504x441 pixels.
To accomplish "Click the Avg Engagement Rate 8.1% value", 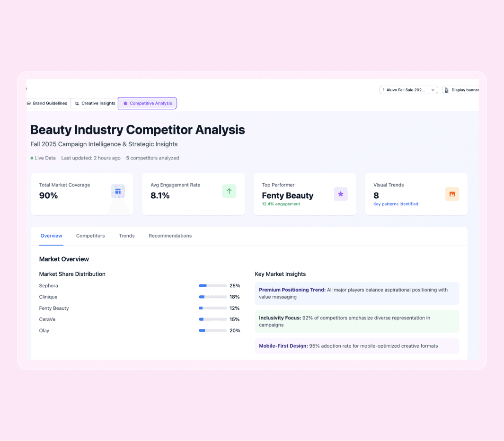I will (x=160, y=196).
